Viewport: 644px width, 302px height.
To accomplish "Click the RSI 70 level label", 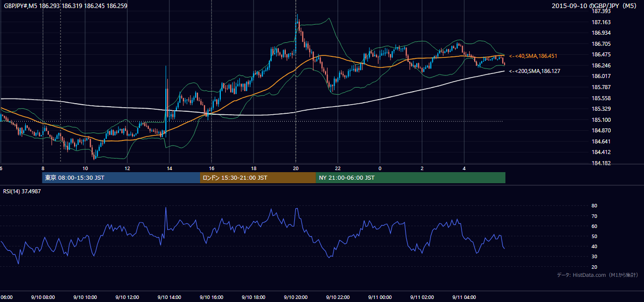I will (x=594, y=216).
